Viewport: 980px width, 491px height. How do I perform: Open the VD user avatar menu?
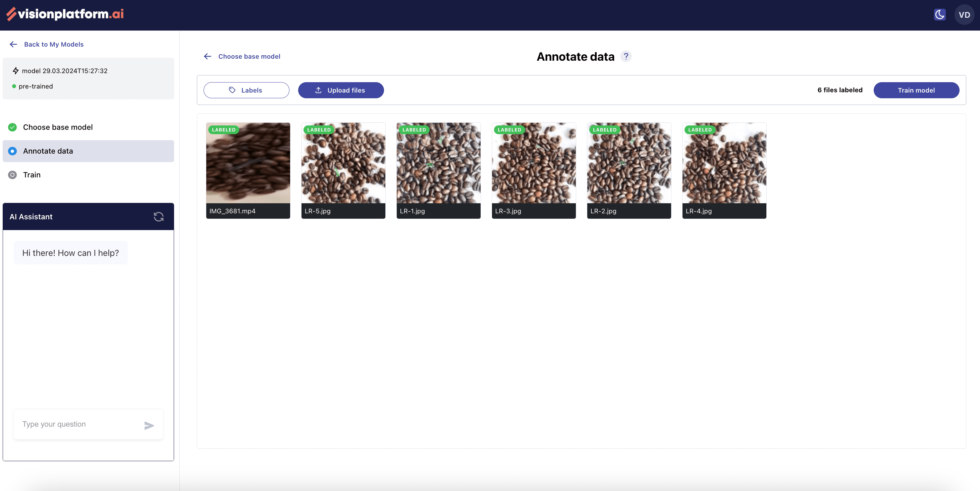pyautogui.click(x=964, y=15)
